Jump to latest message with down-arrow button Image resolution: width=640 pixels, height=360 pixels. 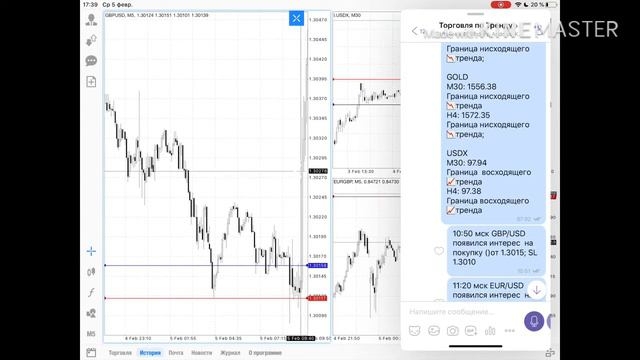click(536, 290)
